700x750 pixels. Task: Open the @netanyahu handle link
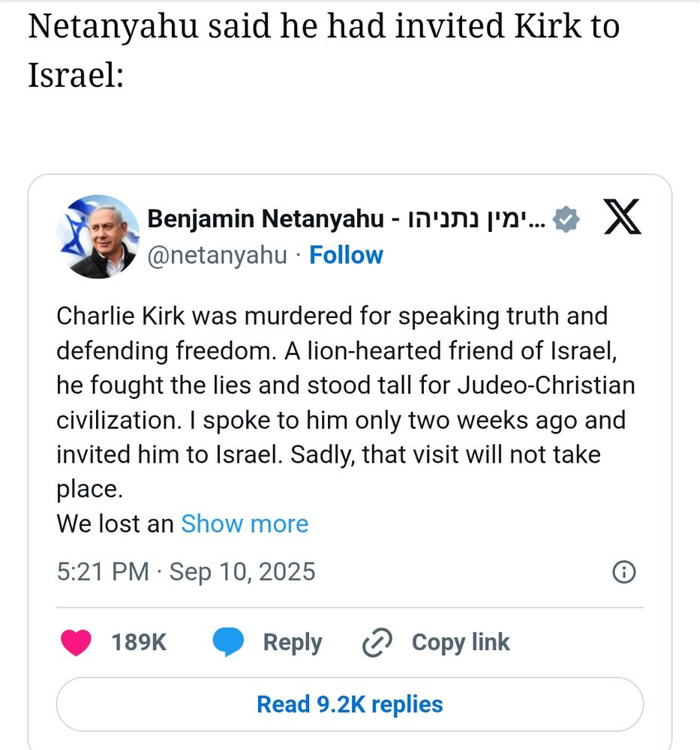point(217,255)
